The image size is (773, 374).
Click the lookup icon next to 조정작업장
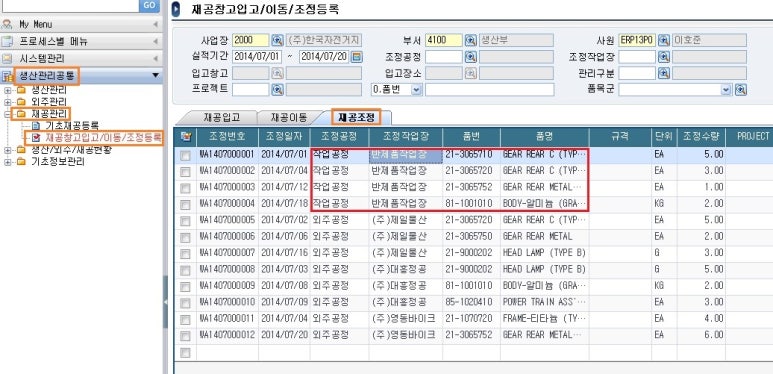[664, 57]
